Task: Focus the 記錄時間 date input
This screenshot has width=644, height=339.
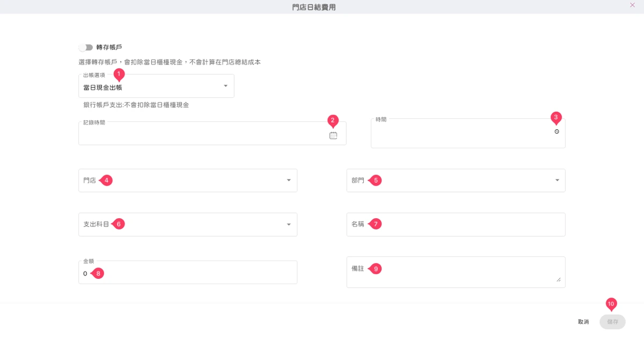Action: pos(212,133)
